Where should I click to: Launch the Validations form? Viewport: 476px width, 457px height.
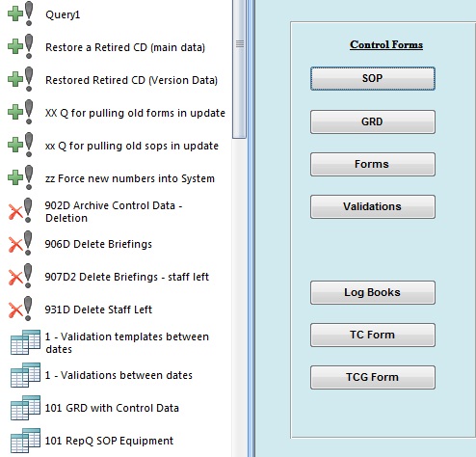point(373,206)
